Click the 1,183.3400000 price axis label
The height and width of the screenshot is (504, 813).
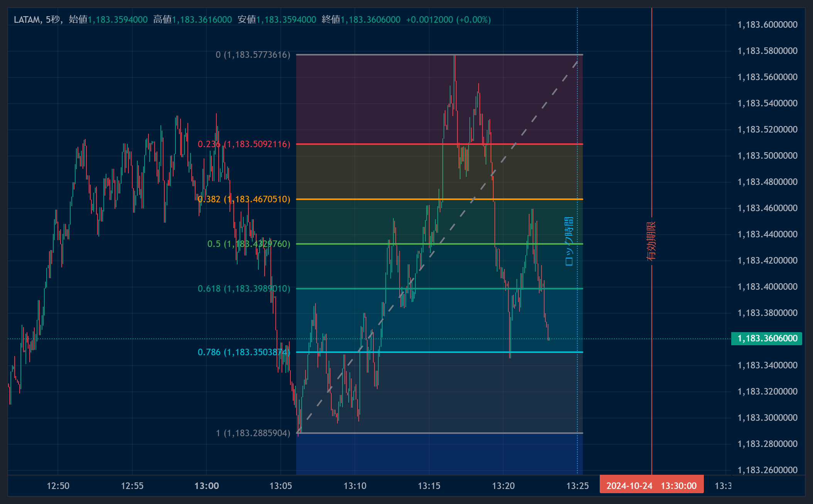(x=767, y=365)
